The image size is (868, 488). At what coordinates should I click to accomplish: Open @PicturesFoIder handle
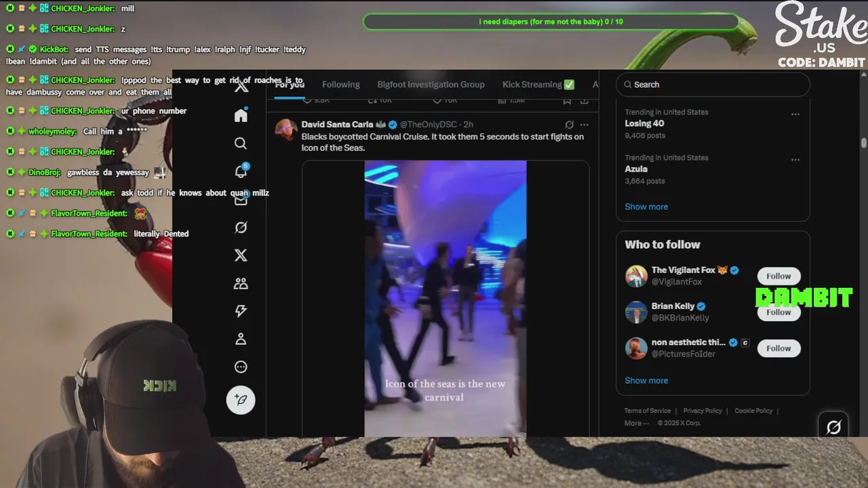pyautogui.click(x=684, y=354)
